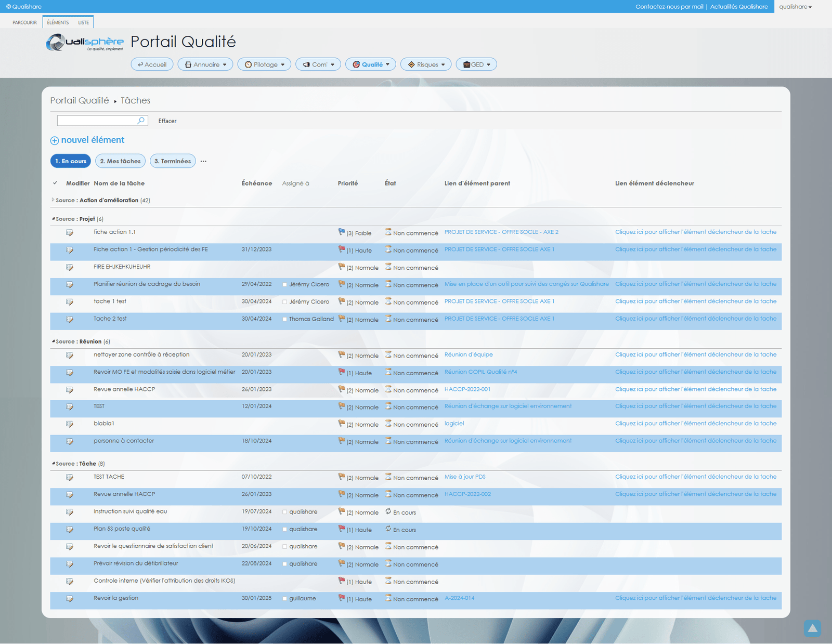Screen dimensions: 832x644
Task: Switch to the LISTE tab
Action: pyautogui.click(x=83, y=22)
